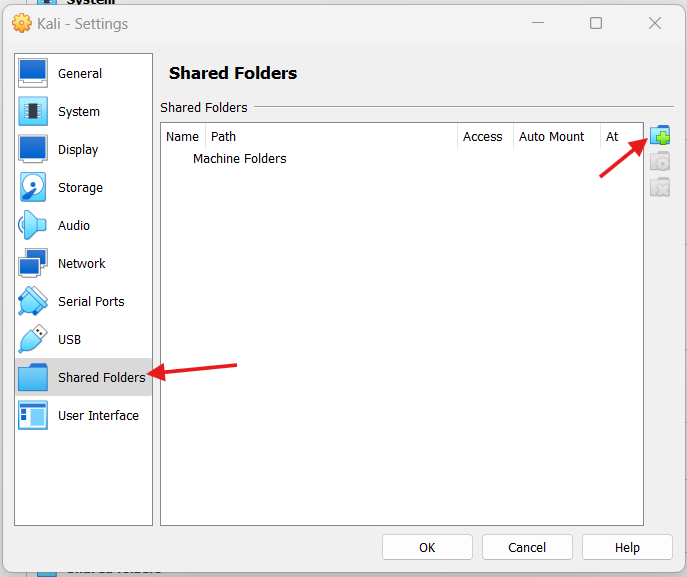
Task: Click the edit shared folder icon
Action: pyautogui.click(x=660, y=162)
